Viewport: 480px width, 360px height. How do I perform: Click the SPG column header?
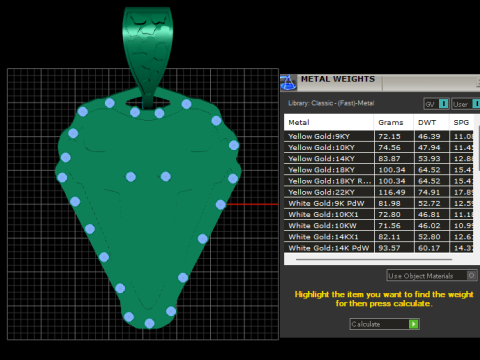click(461, 122)
